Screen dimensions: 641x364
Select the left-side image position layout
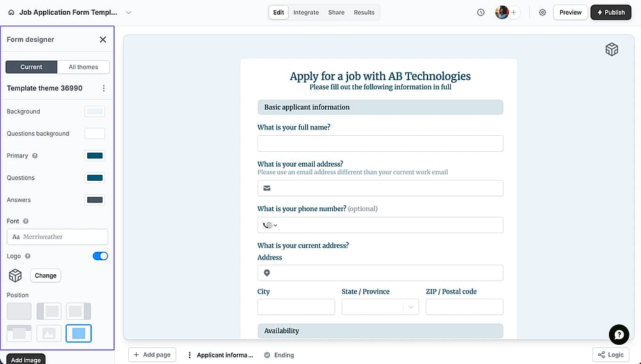point(49,311)
